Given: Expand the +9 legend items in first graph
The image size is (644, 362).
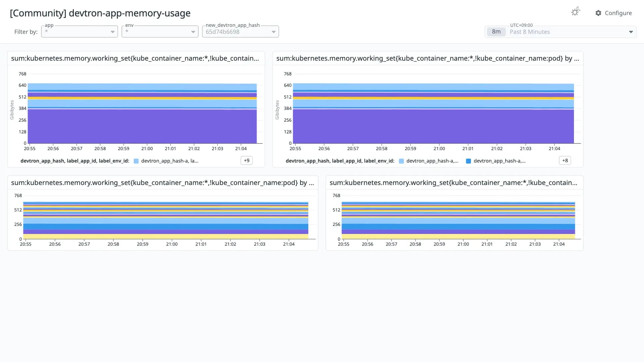Looking at the screenshot, I should (247, 161).
